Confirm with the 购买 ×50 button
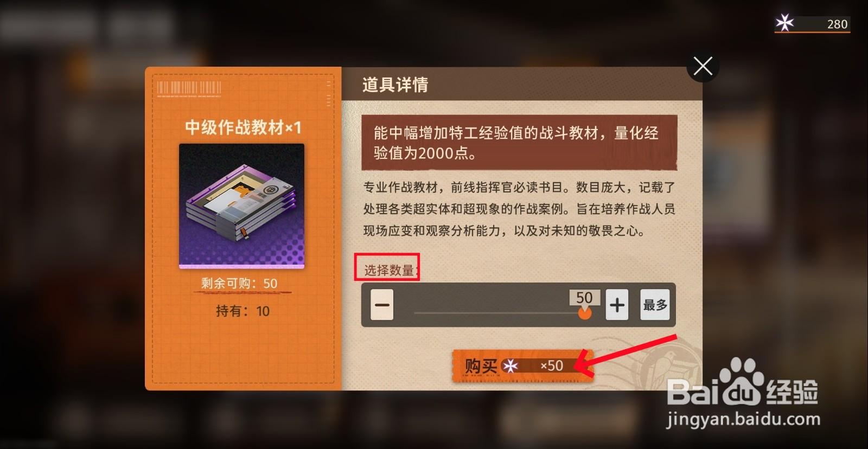 point(523,366)
